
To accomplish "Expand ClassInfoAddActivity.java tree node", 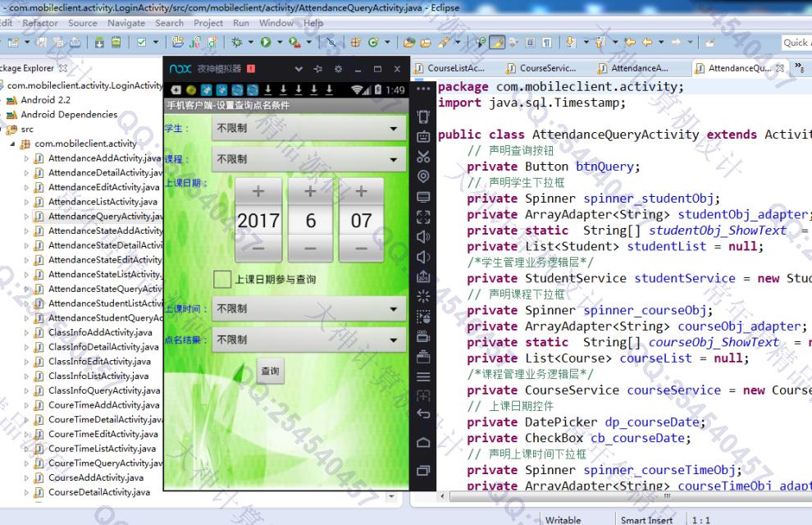I will [26, 332].
